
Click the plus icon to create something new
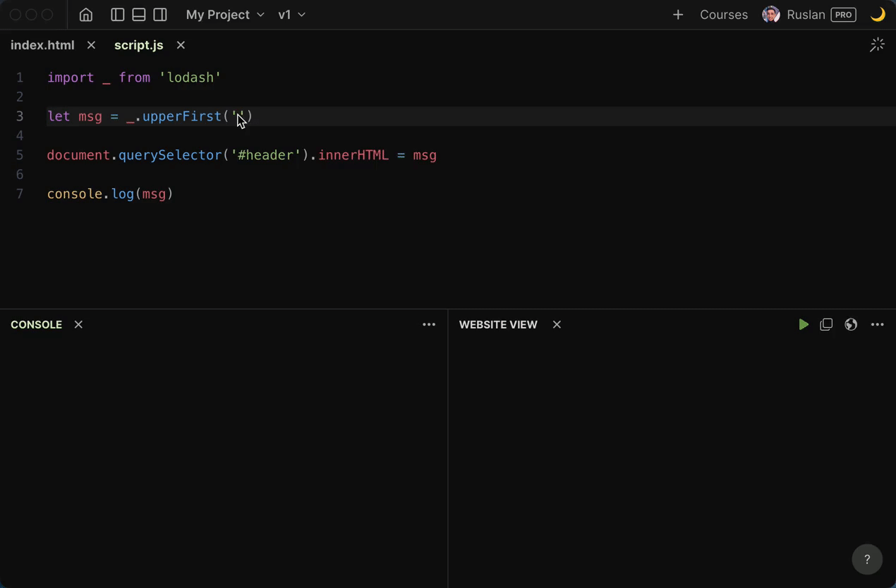tap(677, 14)
